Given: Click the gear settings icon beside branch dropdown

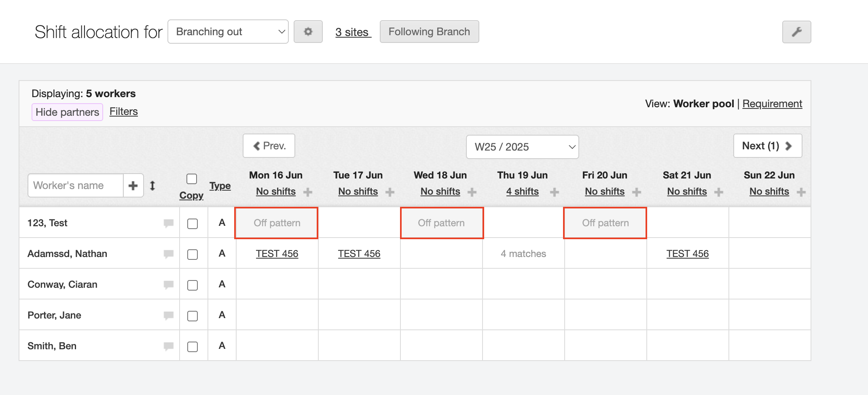Looking at the screenshot, I should (x=308, y=32).
